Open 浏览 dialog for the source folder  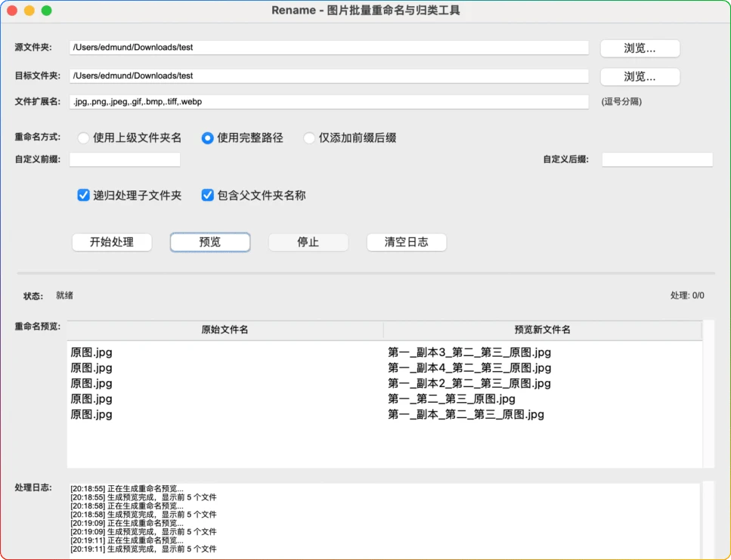point(640,48)
